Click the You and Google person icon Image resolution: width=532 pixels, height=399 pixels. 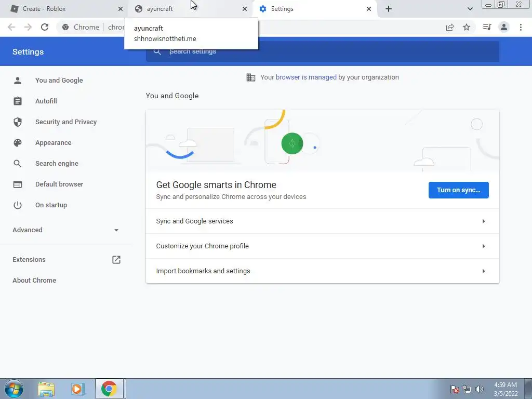point(18,81)
